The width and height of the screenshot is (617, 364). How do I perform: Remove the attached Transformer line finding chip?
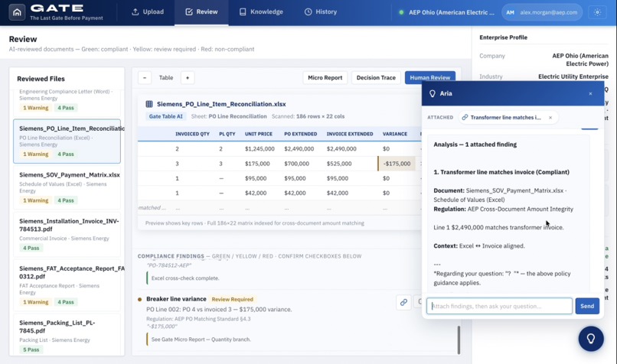550,118
